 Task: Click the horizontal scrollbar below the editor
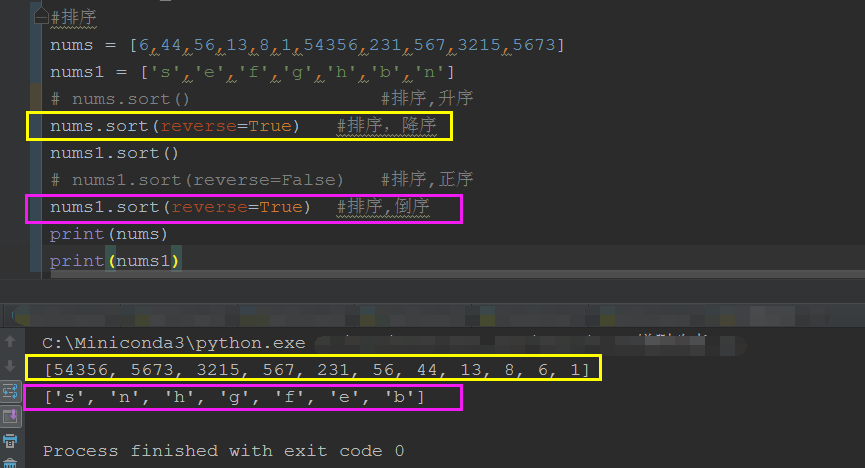click(x=457, y=274)
